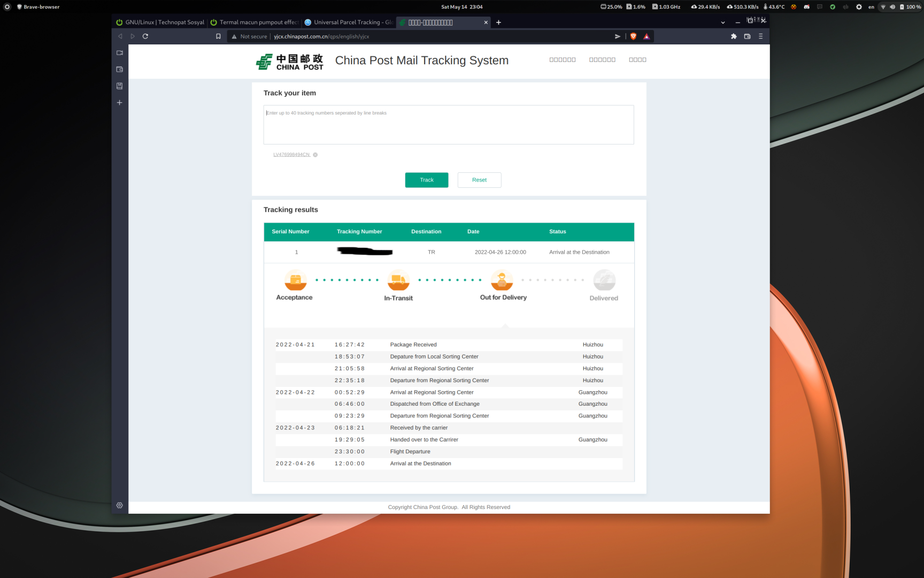Click the second page header navigation link
This screenshot has width=924, height=578.
coord(602,60)
